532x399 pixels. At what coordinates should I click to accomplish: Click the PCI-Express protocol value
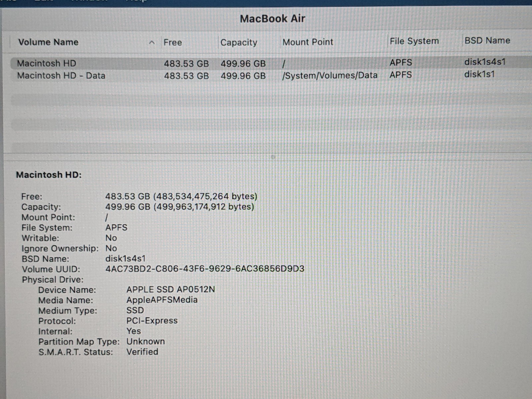(x=152, y=321)
